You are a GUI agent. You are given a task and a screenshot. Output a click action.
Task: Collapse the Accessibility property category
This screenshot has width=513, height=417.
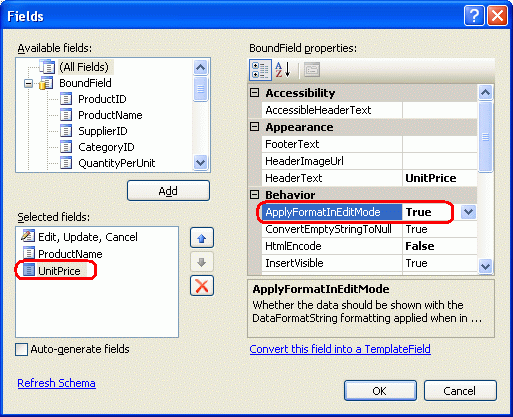(255, 93)
